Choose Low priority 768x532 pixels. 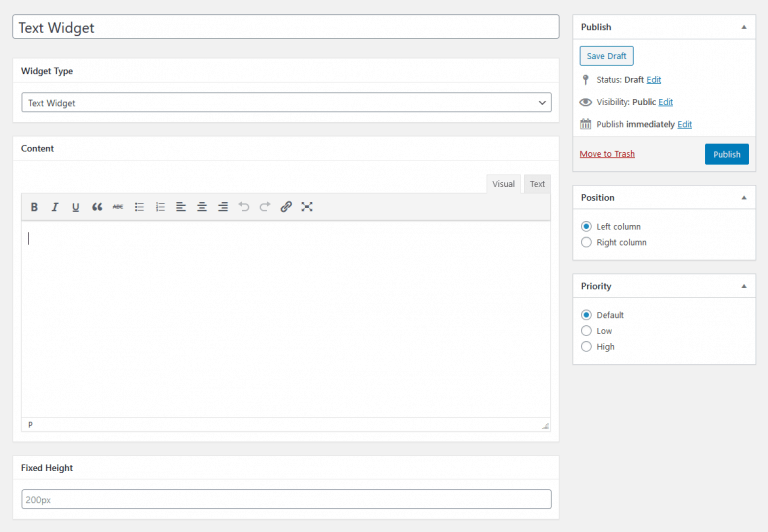click(x=586, y=331)
